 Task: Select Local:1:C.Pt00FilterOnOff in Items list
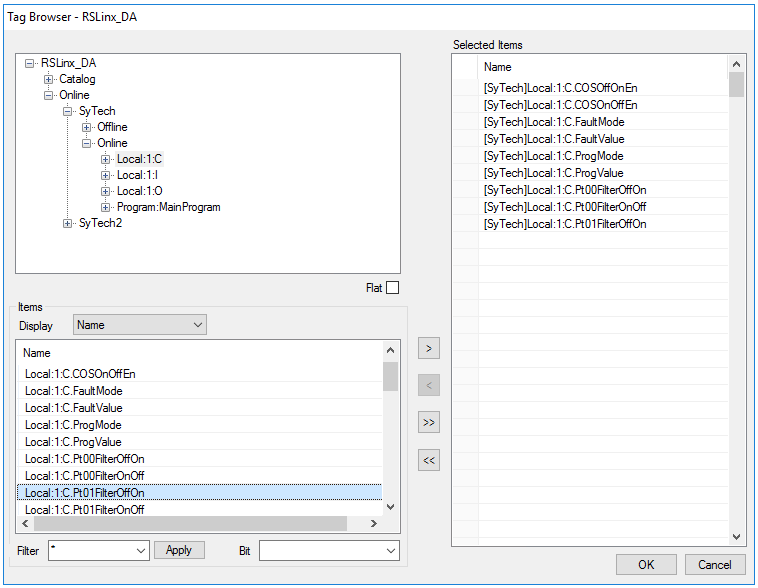(x=200, y=475)
